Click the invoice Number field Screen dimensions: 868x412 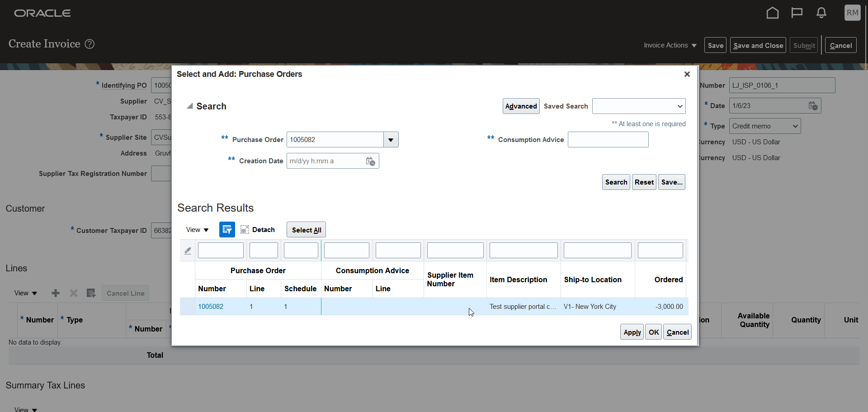[x=782, y=85]
